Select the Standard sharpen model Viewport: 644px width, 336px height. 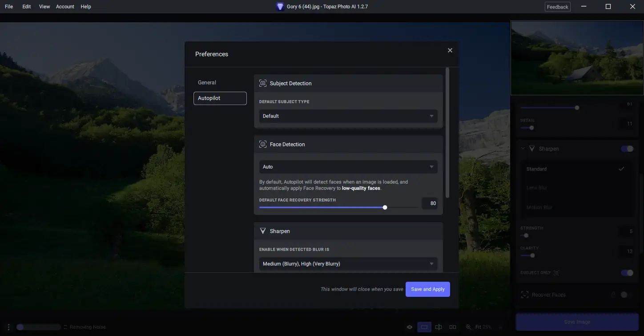point(577,169)
